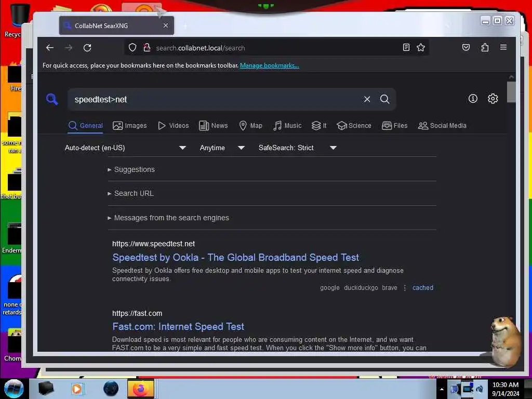Click the cached link for Speedtest
The image size is (532, 399).
point(423,288)
